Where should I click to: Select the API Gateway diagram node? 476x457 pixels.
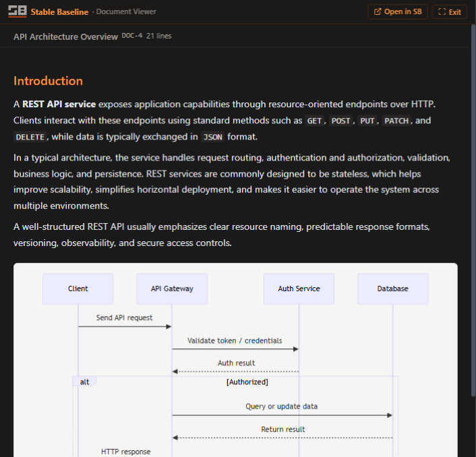coord(172,288)
